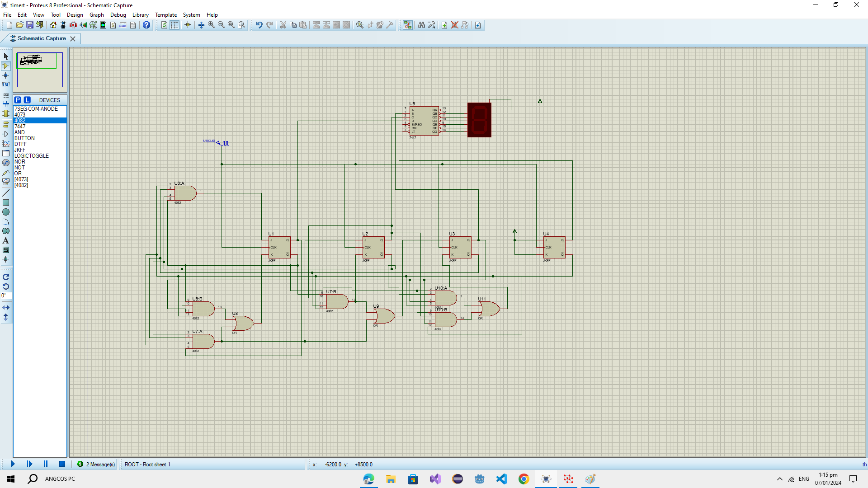Click the Pause simulation button
Image resolution: width=868 pixels, height=488 pixels.
pos(45,464)
